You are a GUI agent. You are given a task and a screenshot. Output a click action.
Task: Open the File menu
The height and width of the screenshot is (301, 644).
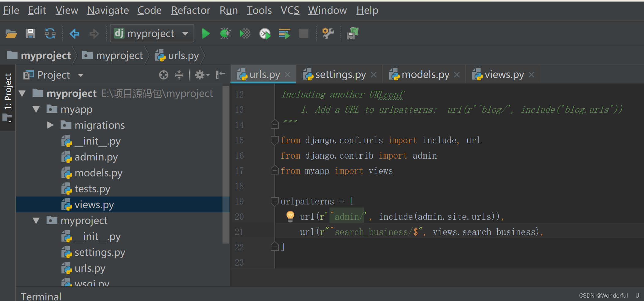coord(11,10)
